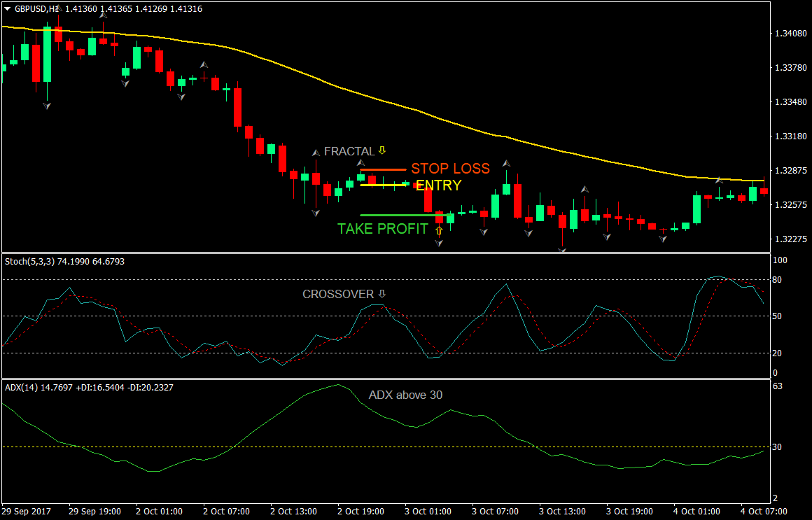Click the green up-arrow icon below TAKE PROFIT line
This screenshot has width=812, height=520.
[439, 231]
